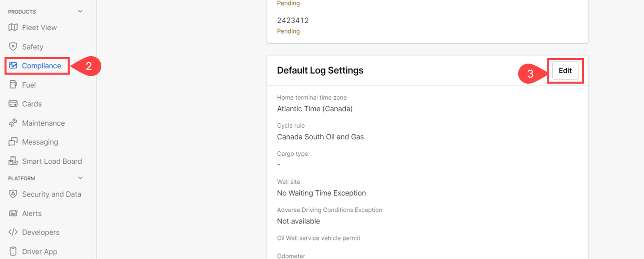Open Smart Load Board section
This screenshot has width=644, height=259.
[52, 161]
